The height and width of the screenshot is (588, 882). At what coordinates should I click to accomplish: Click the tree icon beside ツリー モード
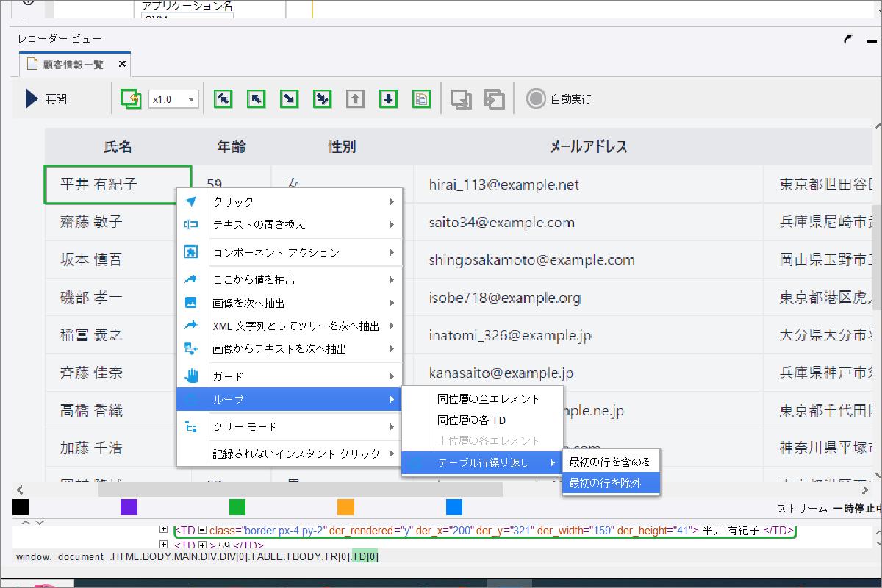point(191,427)
